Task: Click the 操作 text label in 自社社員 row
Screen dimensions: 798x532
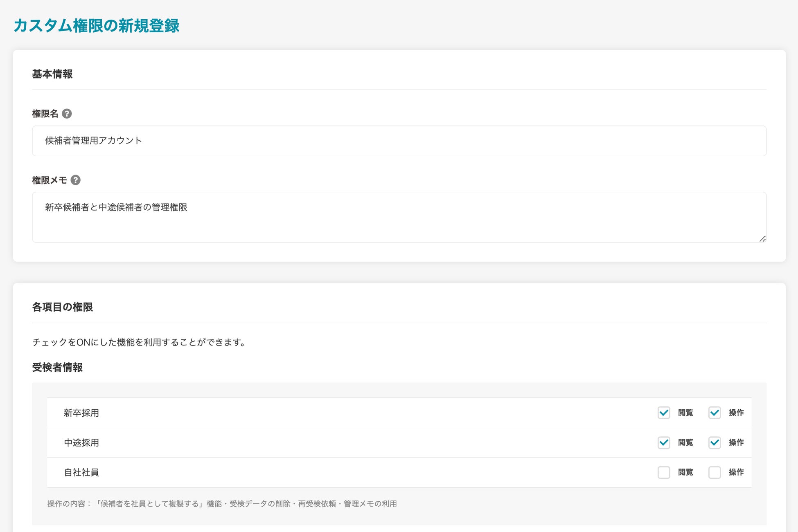Action: pyautogui.click(x=736, y=472)
